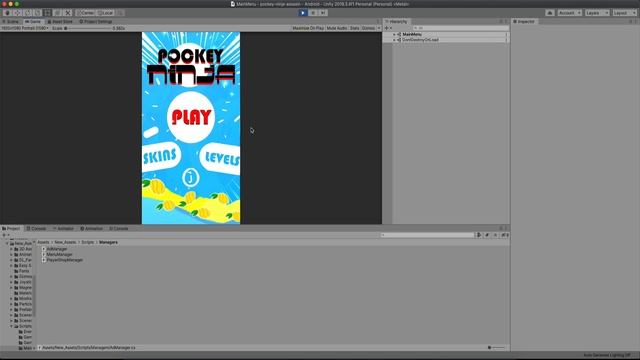Select AdManager script asset

click(54, 249)
